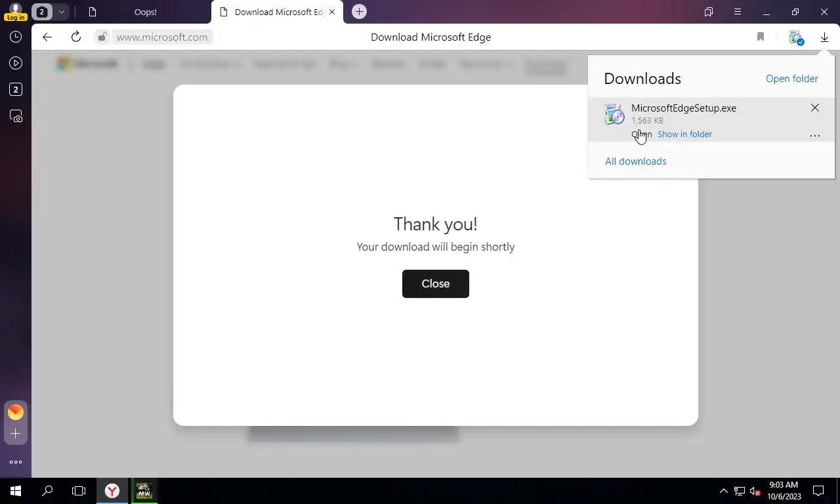Screen dimensions: 840x504
Task: Bookmark this page with the flag icon
Action: click(x=761, y=37)
